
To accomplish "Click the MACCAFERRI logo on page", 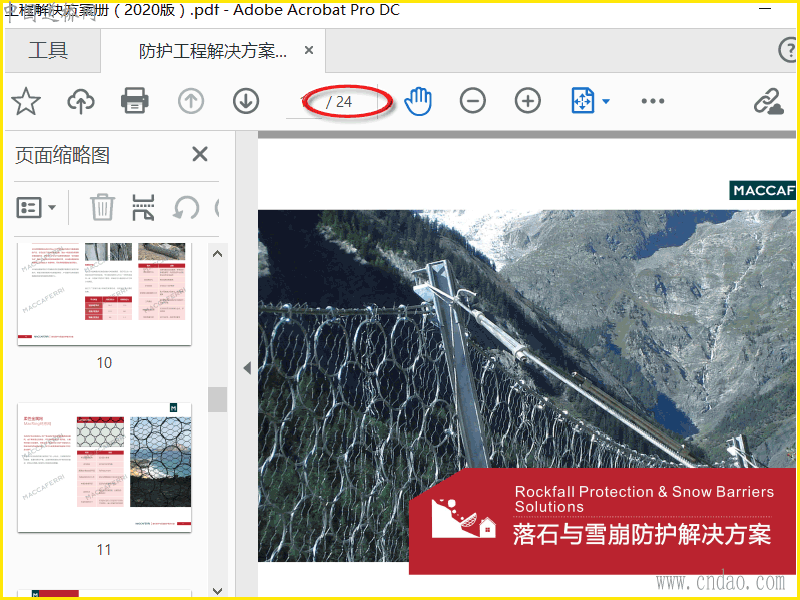I will (762, 190).
